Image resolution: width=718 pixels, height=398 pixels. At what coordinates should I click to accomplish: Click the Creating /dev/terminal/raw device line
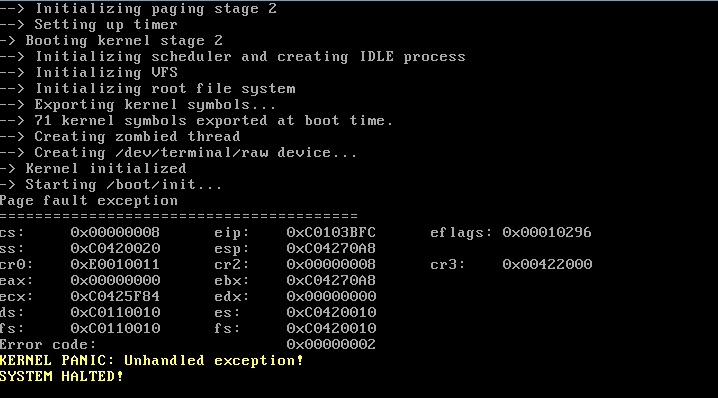[x=178, y=153]
